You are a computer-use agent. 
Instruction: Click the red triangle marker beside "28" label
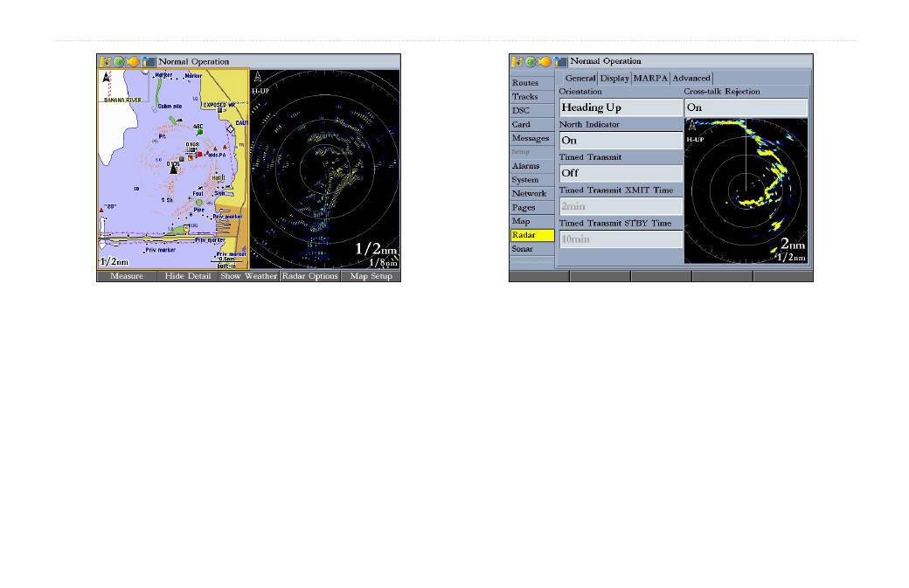coord(101,210)
